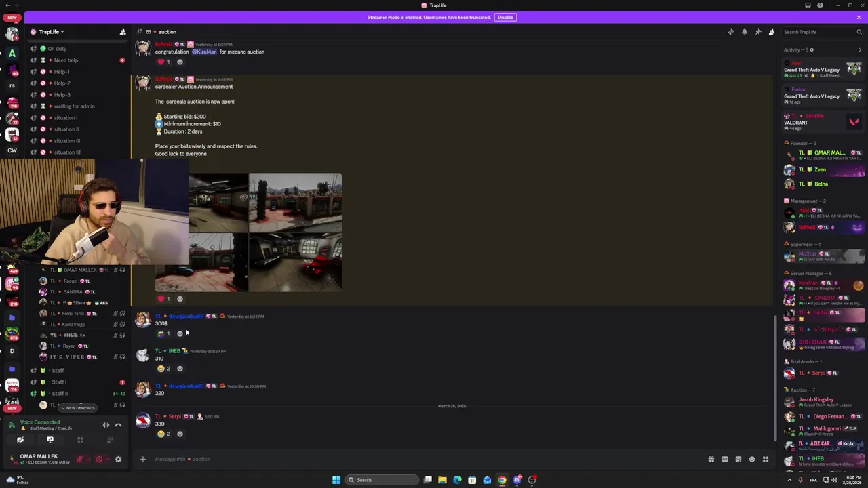Join the situation I voice channel
Viewport: 868px width, 488px height.
point(78,118)
